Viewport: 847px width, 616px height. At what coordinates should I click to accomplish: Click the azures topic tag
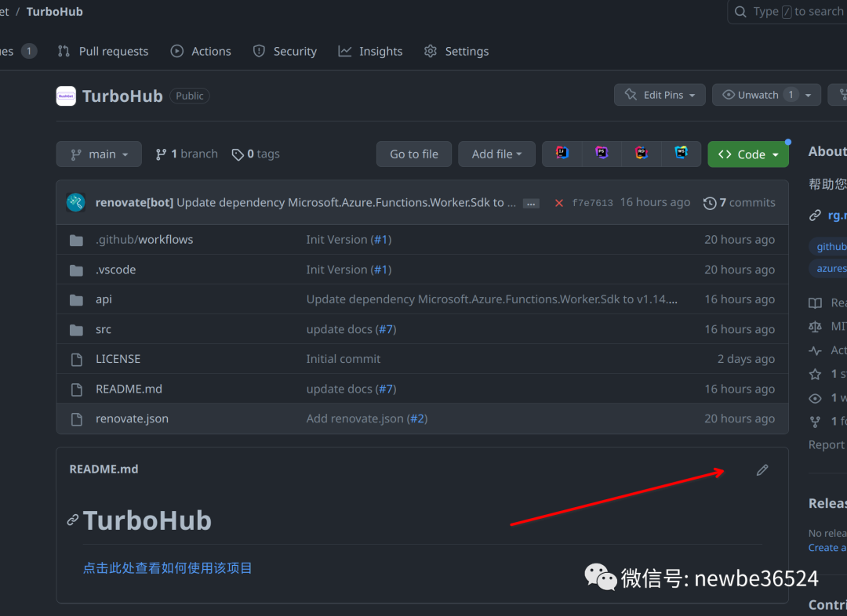click(x=829, y=268)
